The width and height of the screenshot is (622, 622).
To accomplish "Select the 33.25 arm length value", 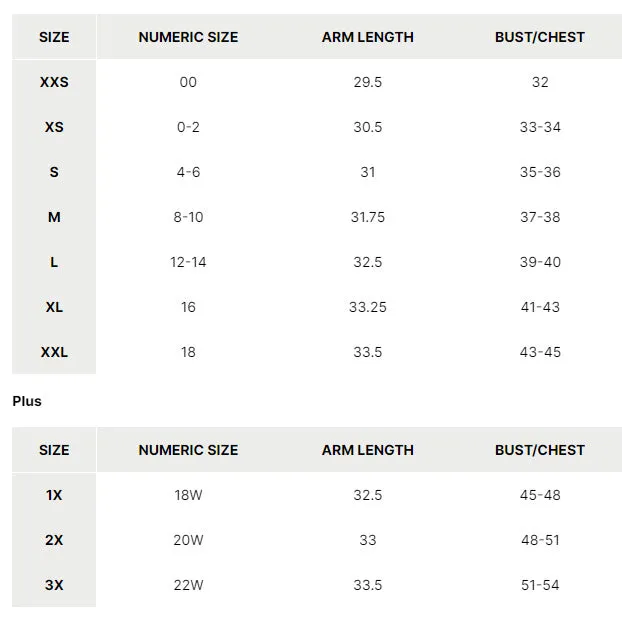I will click(368, 307).
